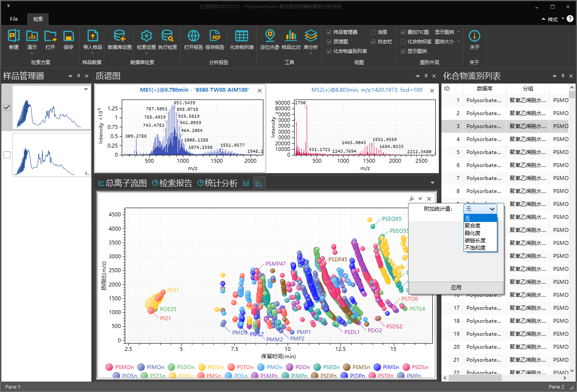
Task: Click the 打开报告 open report icon
Action: tap(193, 35)
